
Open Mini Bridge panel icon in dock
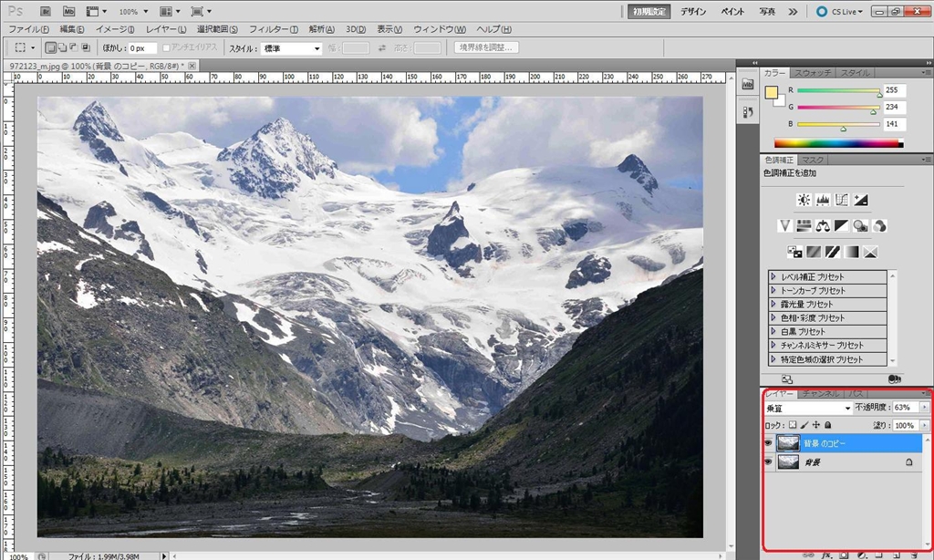pyautogui.click(x=748, y=85)
